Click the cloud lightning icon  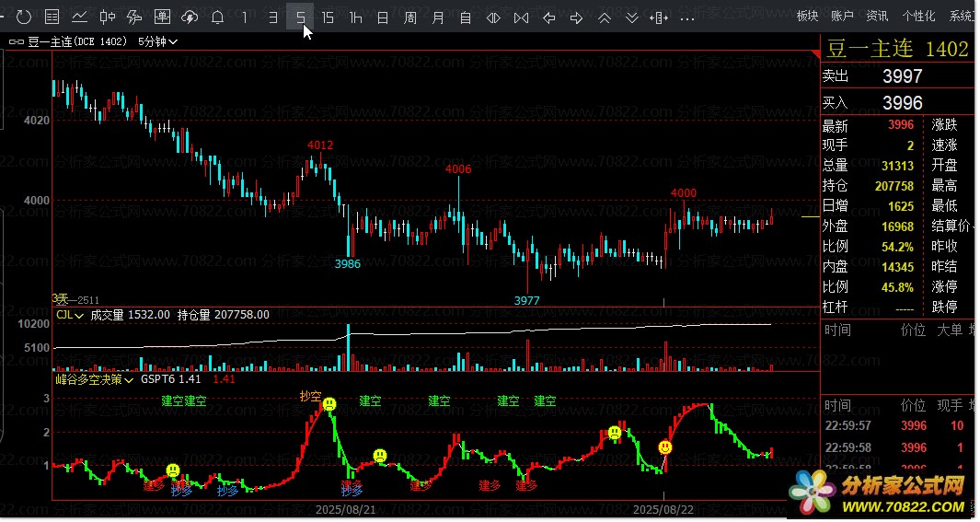(190, 17)
